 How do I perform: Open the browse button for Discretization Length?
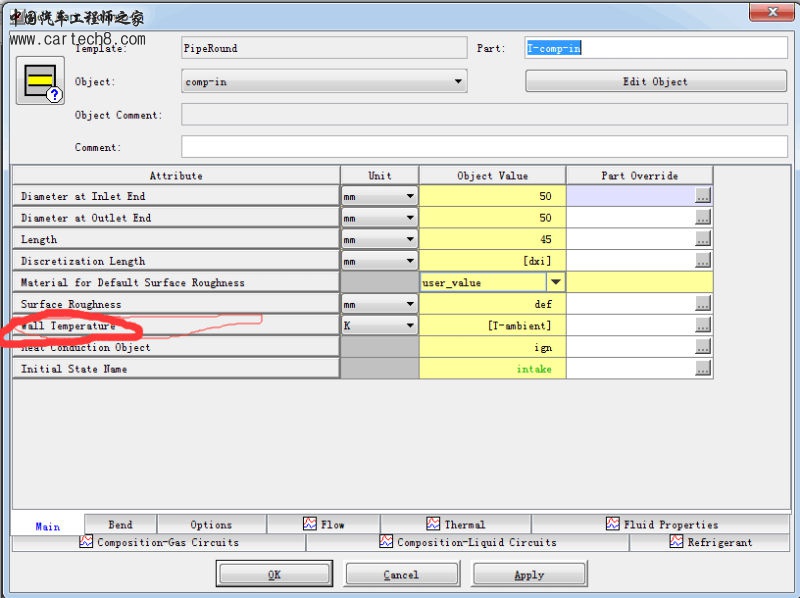(x=703, y=260)
